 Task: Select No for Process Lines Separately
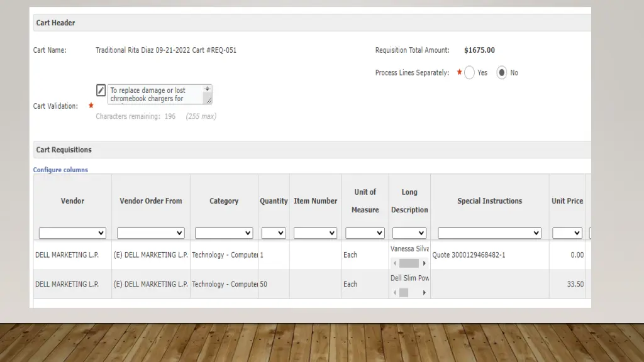(x=501, y=73)
